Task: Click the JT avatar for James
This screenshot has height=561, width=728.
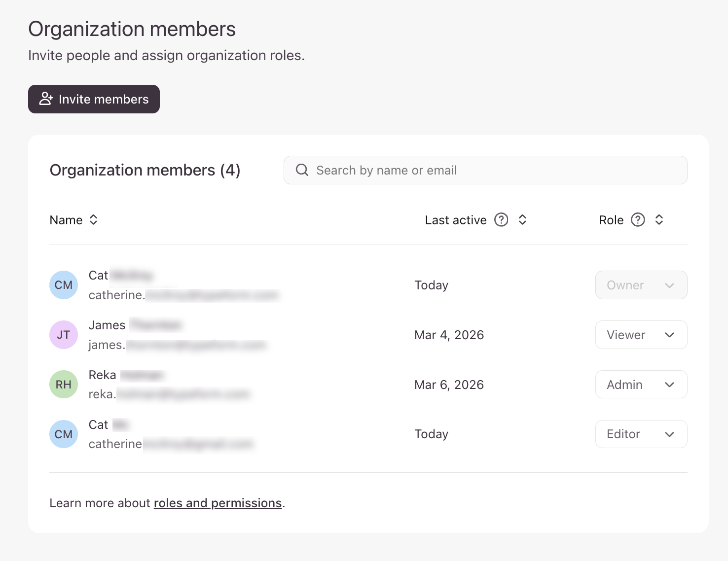Action: pyautogui.click(x=64, y=335)
